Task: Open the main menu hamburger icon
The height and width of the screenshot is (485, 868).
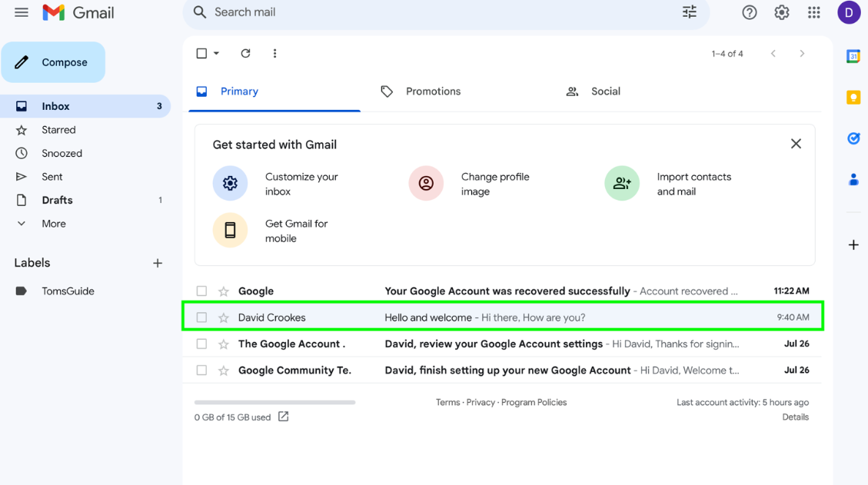Action: tap(21, 12)
